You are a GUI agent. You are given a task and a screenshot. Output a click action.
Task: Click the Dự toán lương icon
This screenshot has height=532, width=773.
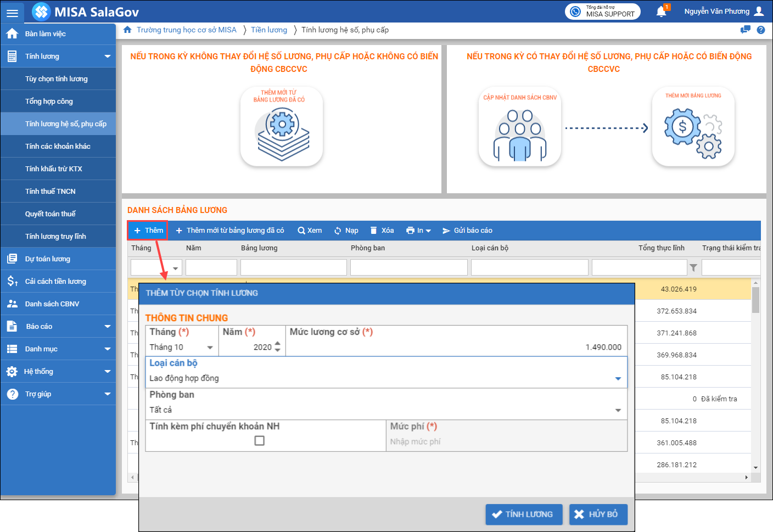[12, 259]
